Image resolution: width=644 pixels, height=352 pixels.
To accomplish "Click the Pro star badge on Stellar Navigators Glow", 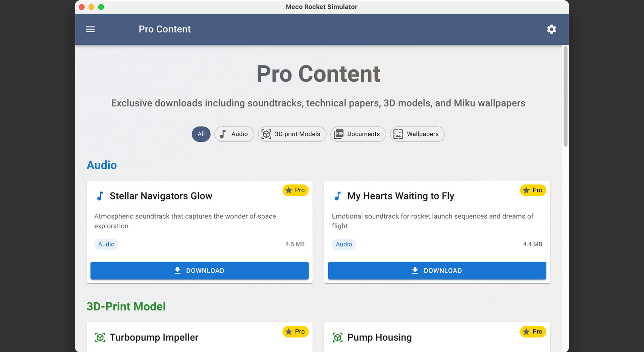I will click(x=295, y=190).
